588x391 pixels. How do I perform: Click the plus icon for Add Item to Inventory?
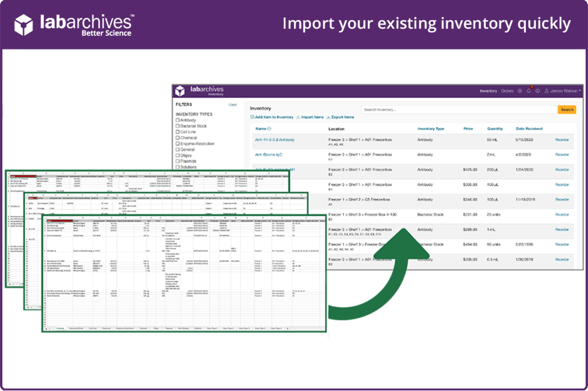tap(253, 117)
